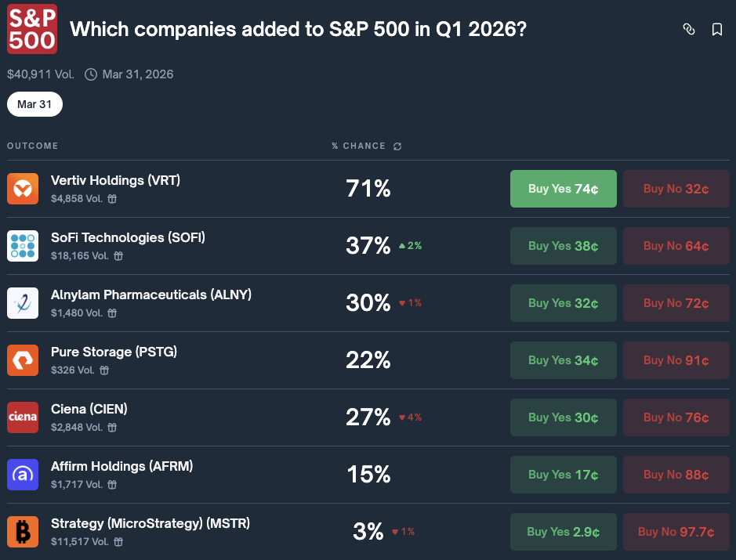Click the gift icon under Alnylam Pharmaceuticals
The height and width of the screenshot is (560, 736).
tap(112, 313)
